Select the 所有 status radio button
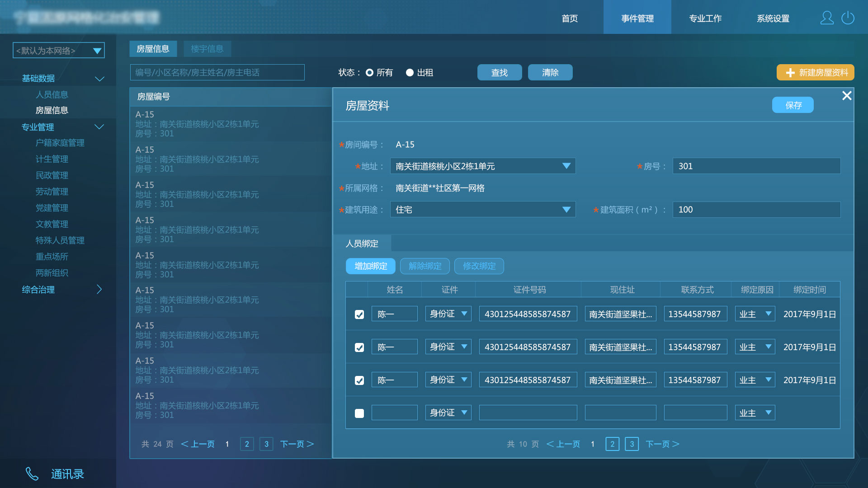Screen dimensions: 868x488 (x=369, y=73)
